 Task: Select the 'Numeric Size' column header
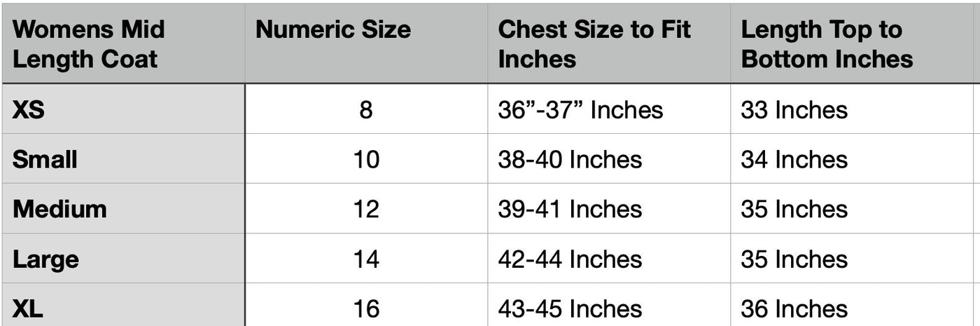(x=332, y=30)
